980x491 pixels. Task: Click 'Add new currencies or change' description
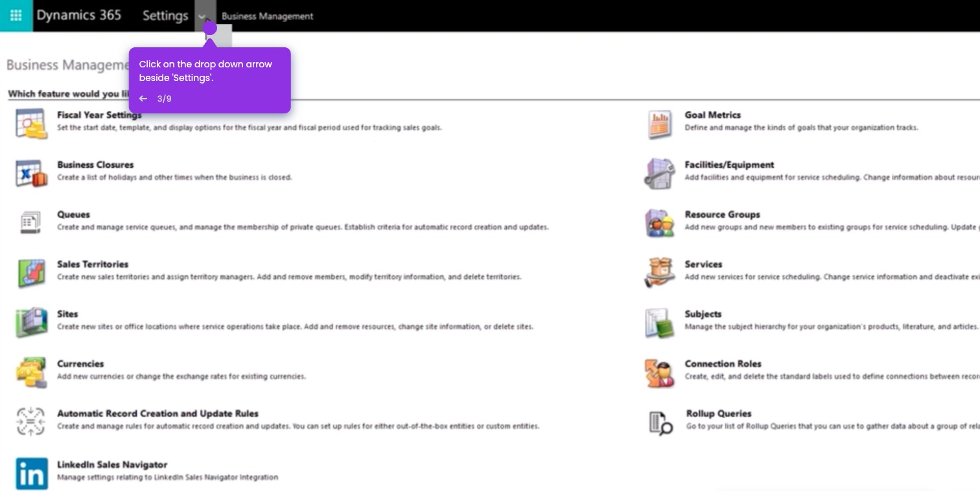click(x=181, y=376)
